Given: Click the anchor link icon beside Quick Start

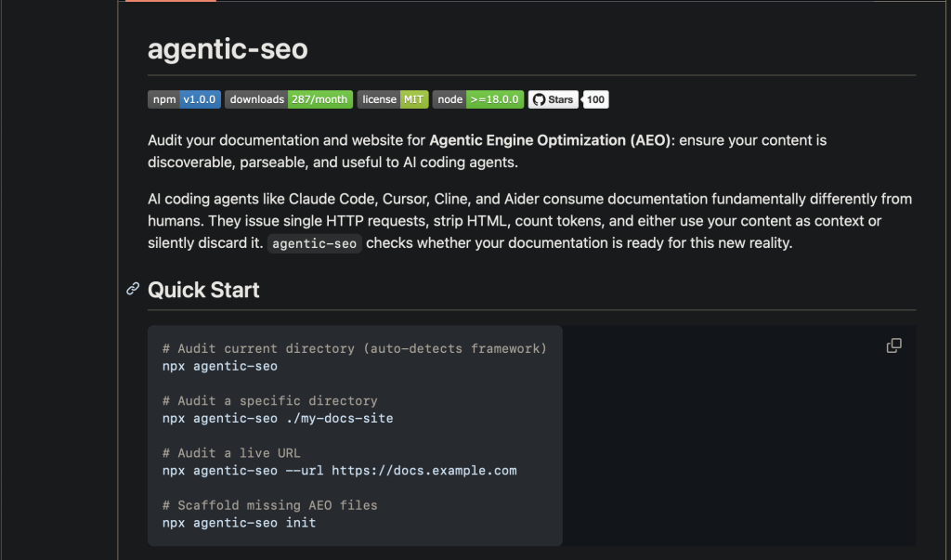Looking at the screenshot, I should [133, 290].
